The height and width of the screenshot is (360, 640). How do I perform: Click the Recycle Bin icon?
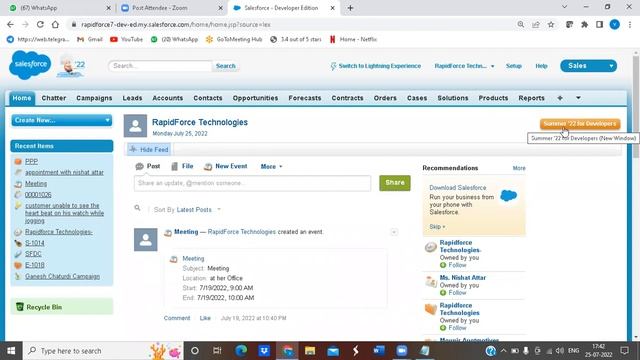tap(20, 307)
